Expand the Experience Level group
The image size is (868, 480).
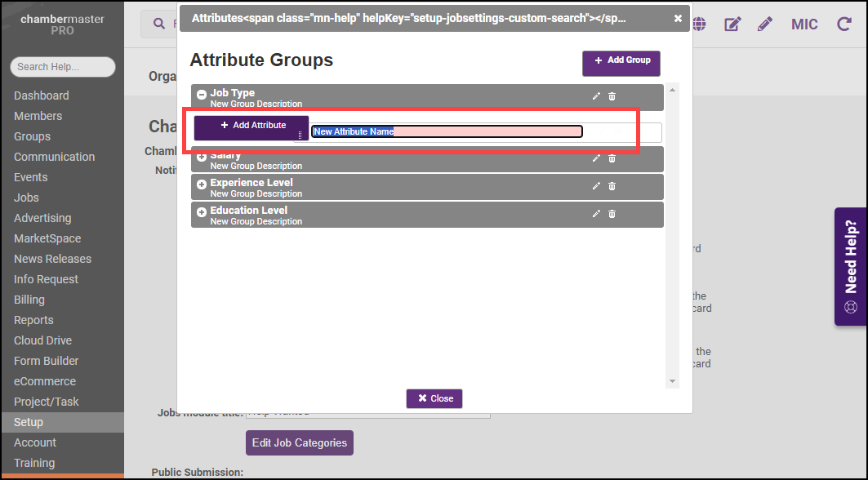(x=202, y=184)
